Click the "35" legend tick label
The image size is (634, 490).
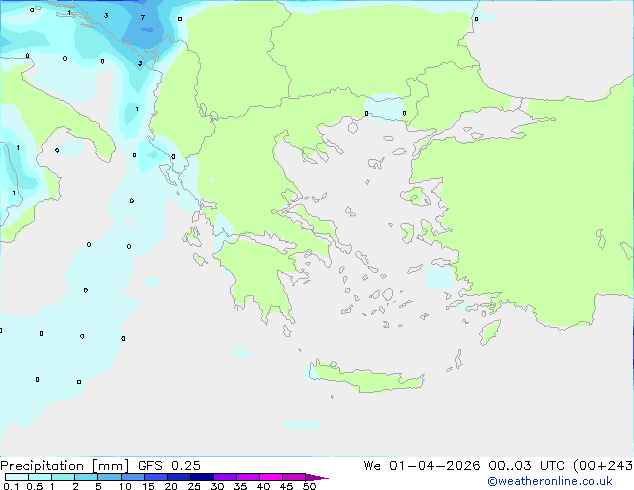240,486
